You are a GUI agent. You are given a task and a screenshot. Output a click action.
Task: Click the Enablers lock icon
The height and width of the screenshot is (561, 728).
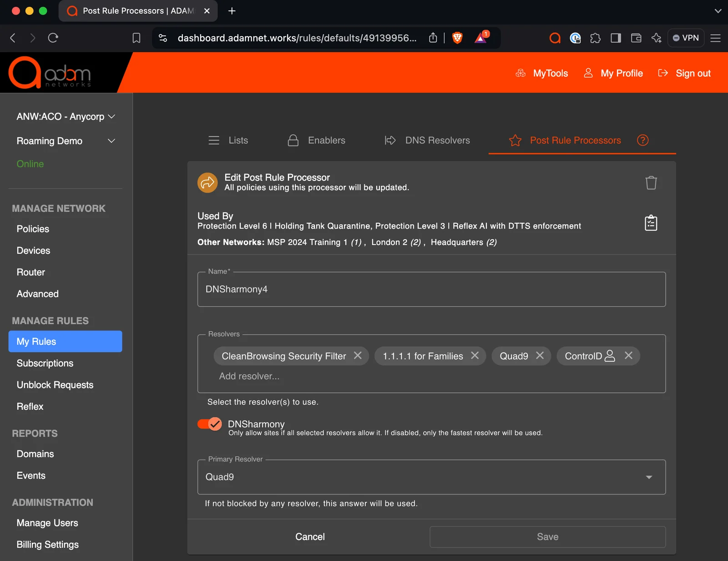[293, 140]
